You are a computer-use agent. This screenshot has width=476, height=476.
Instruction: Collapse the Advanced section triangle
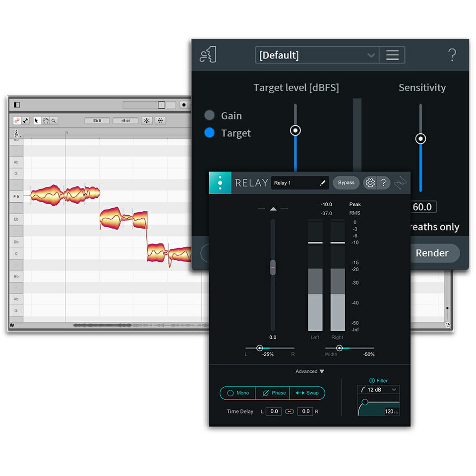(322, 371)
